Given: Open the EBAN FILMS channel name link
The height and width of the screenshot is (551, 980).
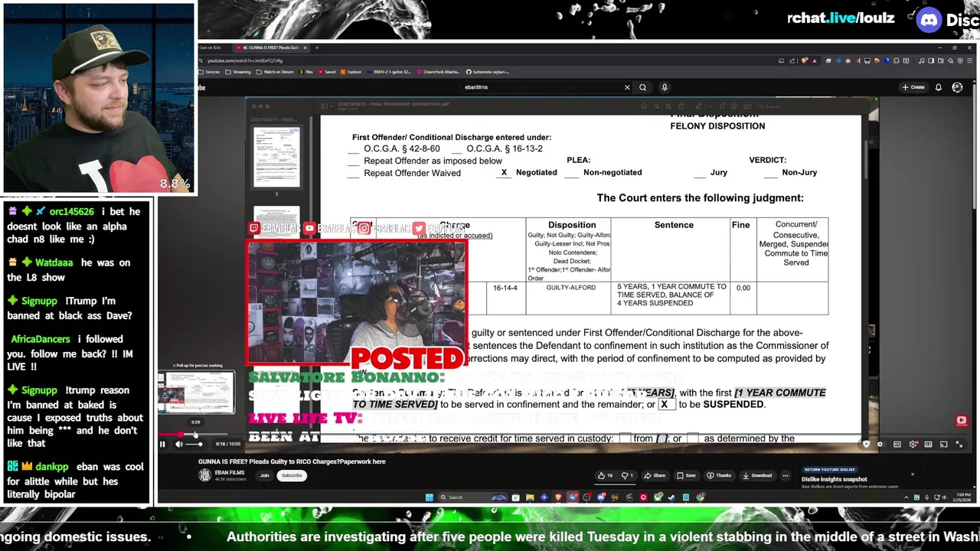Looking at the screenshot, I should pos(230,472).
